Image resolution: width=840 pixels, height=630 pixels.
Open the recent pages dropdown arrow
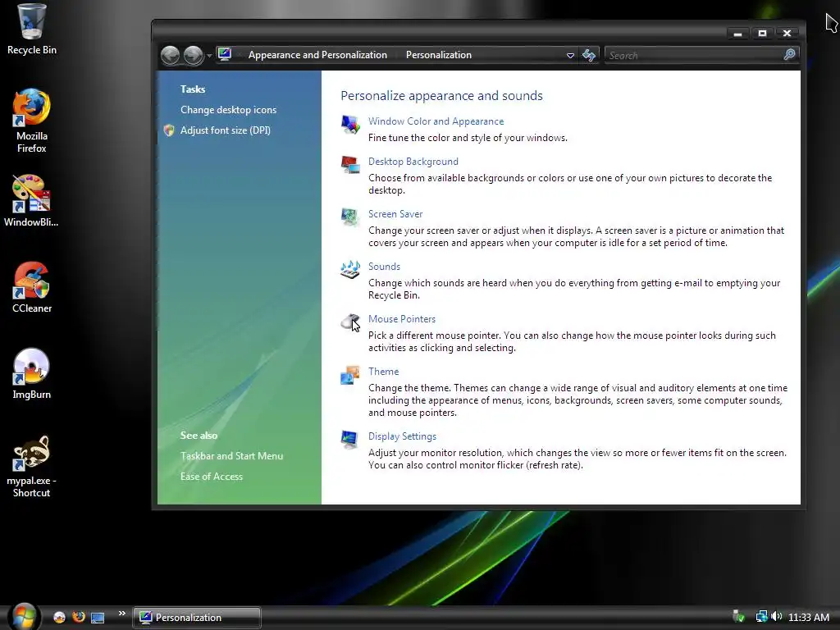coord(209,56)
